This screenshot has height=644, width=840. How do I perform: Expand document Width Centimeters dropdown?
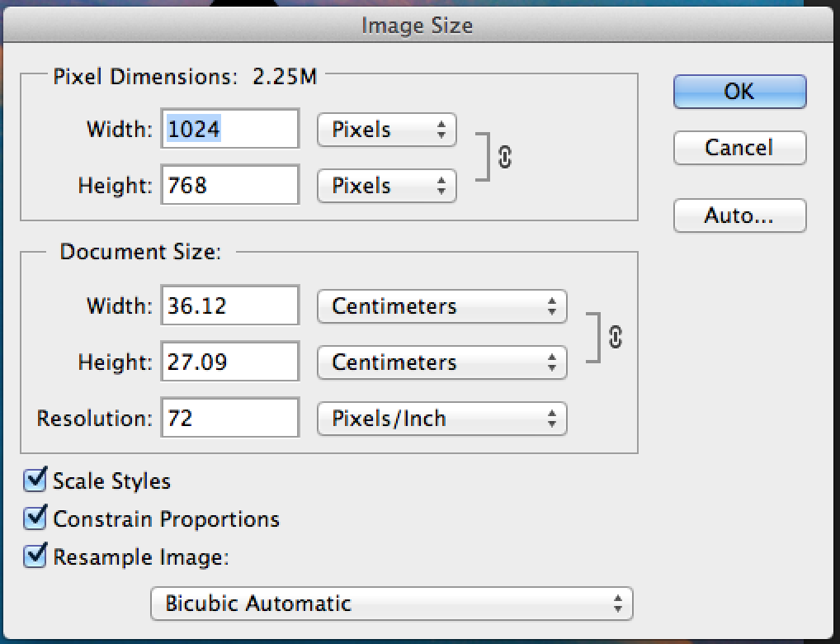click(x=441, y=306)
